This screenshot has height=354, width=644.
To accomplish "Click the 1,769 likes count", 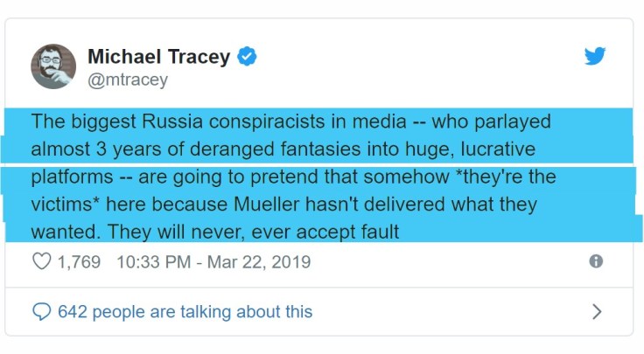I will 79,261.
